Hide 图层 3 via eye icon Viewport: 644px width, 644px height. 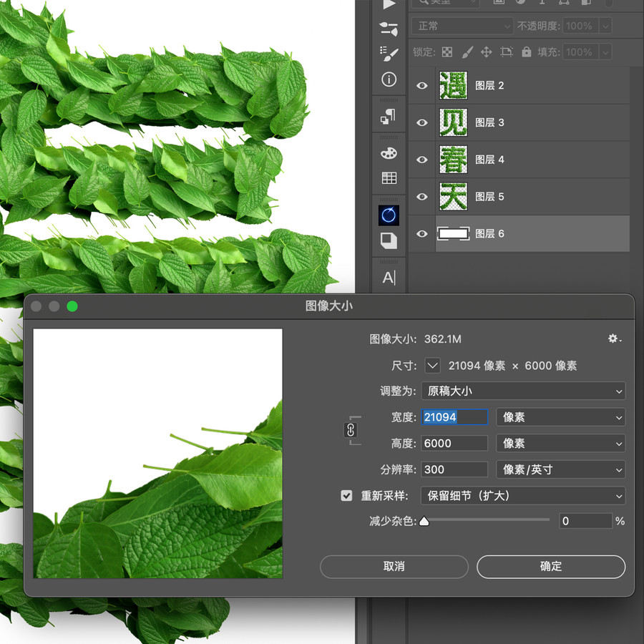tap(421, 122)
